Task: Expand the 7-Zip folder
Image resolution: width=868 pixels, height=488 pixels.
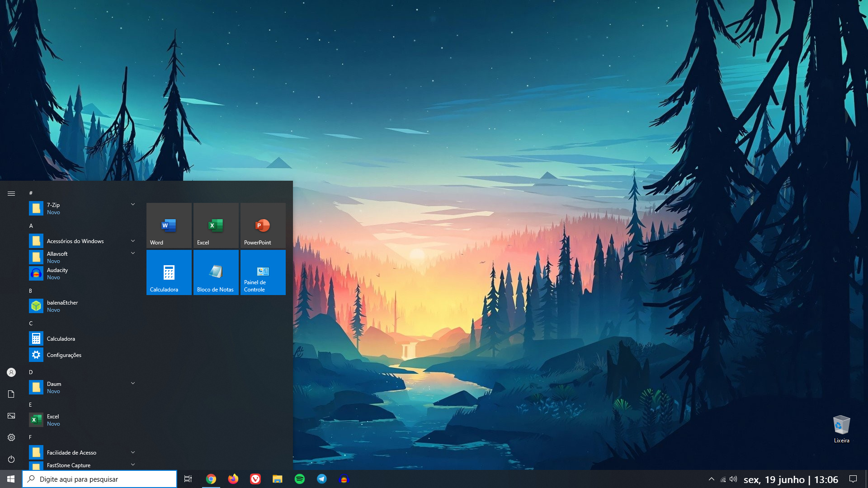Action: [x=133, y=205]
